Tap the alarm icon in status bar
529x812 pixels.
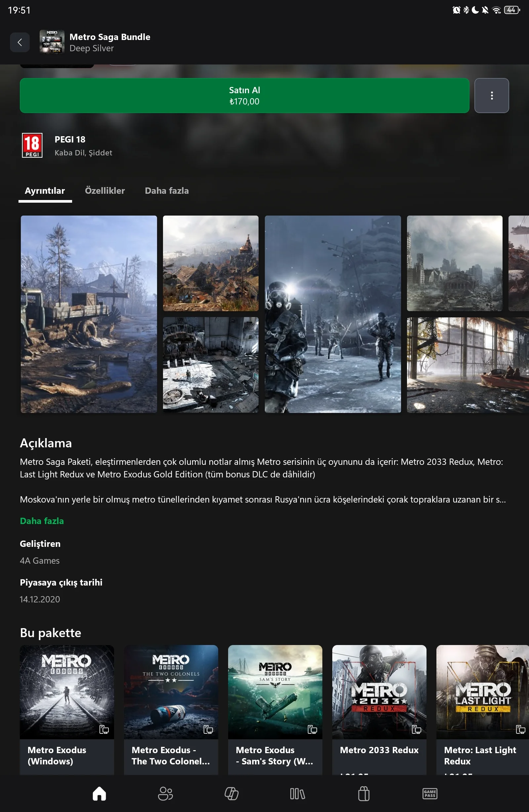point(456,10)
